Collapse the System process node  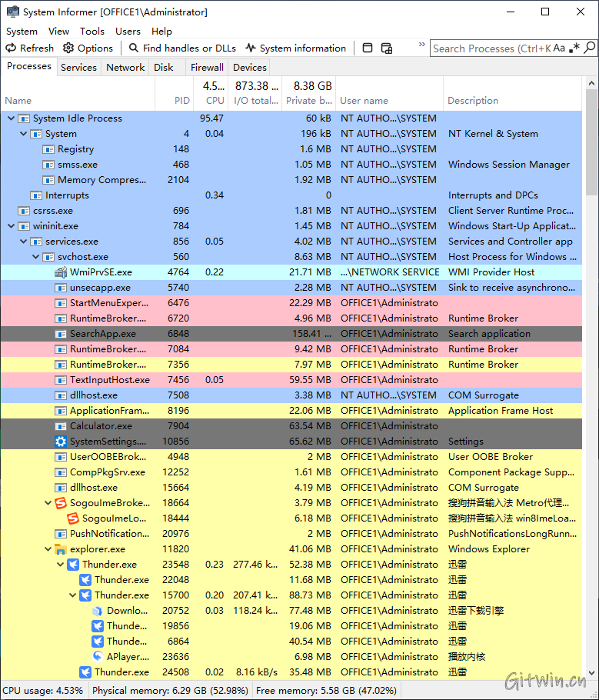(x=24, y=134)
